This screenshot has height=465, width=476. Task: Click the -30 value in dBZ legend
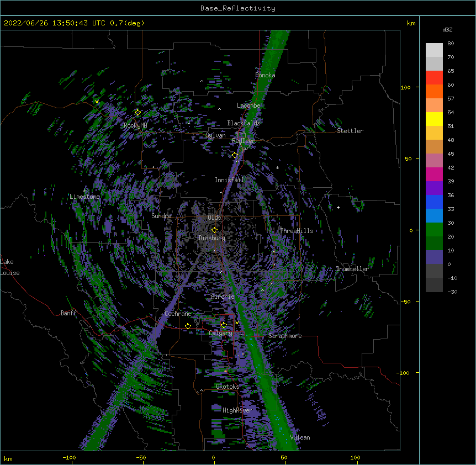coord(452,292)
